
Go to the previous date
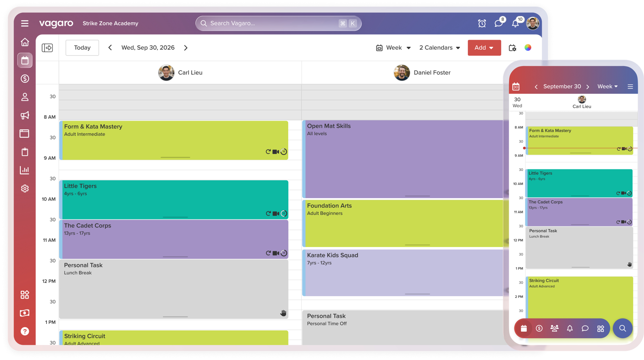(110, 47)
